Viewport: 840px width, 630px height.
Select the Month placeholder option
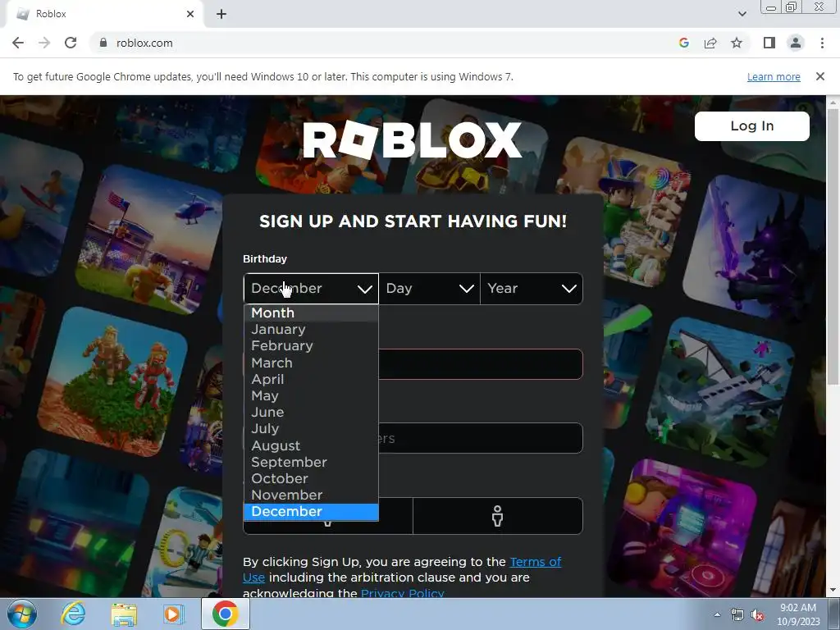tap(311, 313)
